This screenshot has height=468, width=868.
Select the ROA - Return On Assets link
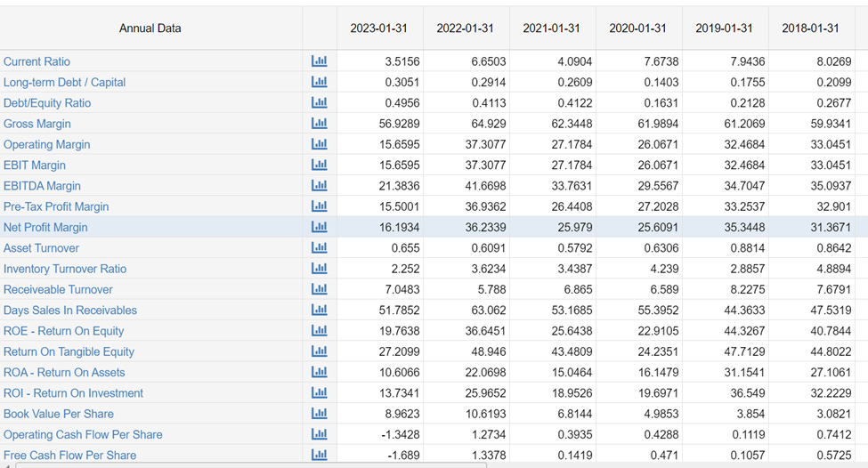[x=64, y=373]
